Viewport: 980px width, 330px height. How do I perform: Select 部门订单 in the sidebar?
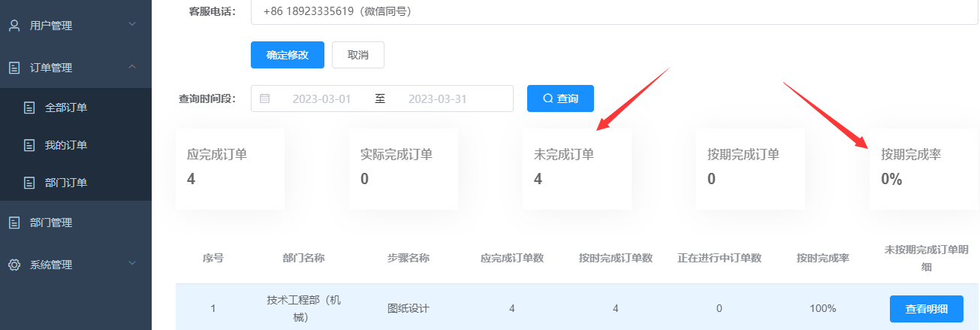coord(76,182)
